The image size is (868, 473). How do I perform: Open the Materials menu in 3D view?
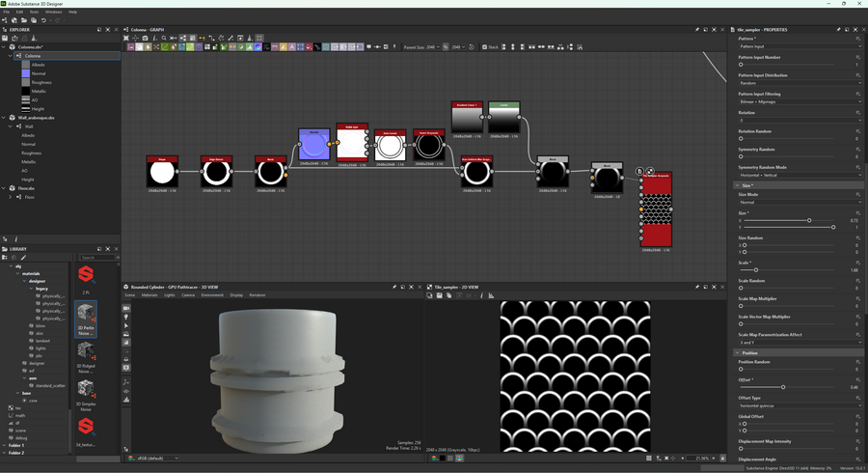pyautogui.click(x=149, y=295)
